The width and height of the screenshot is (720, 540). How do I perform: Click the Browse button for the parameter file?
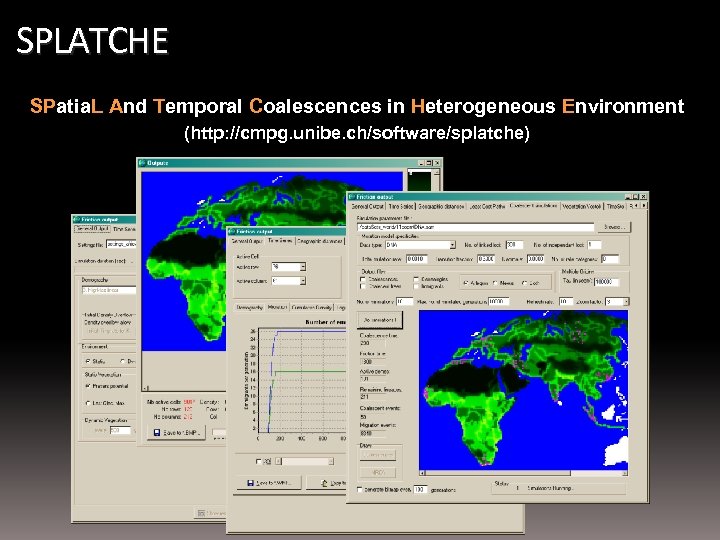614,227
